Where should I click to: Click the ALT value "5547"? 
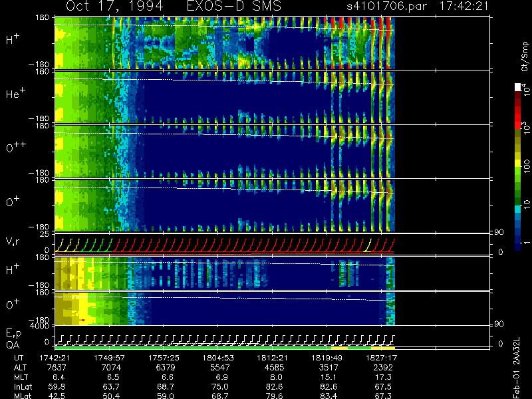[x=220, y=368]
